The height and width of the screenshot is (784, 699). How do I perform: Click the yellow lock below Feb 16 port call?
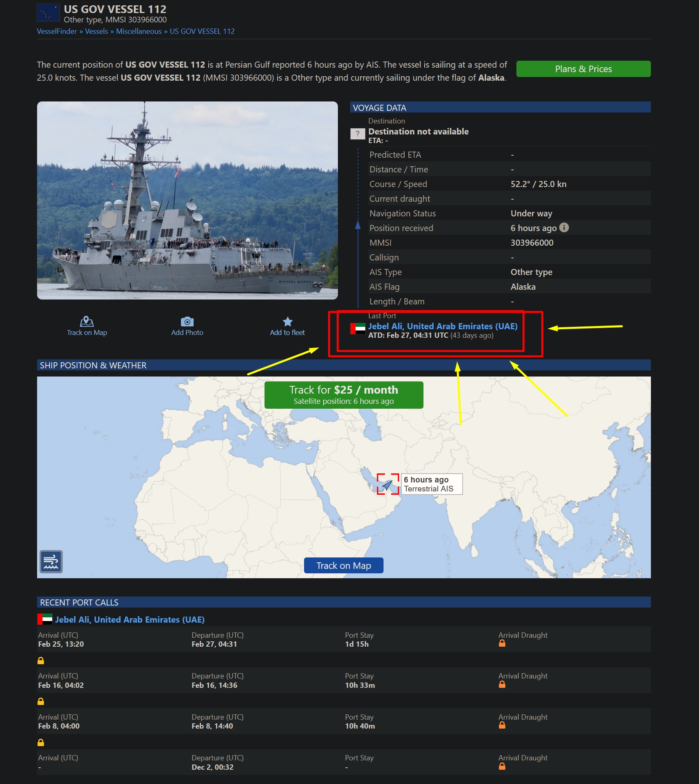pos(41,701)
